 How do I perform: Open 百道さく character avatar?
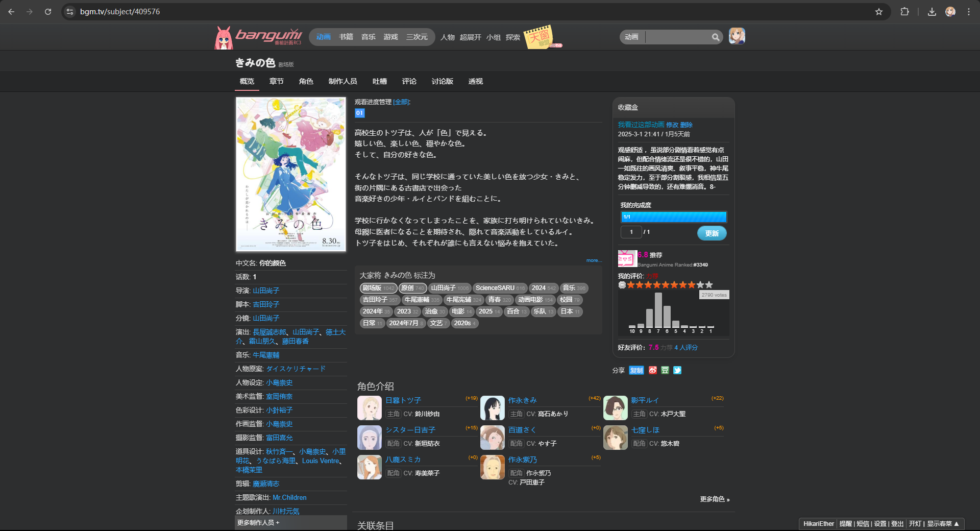tap(493, 438)
